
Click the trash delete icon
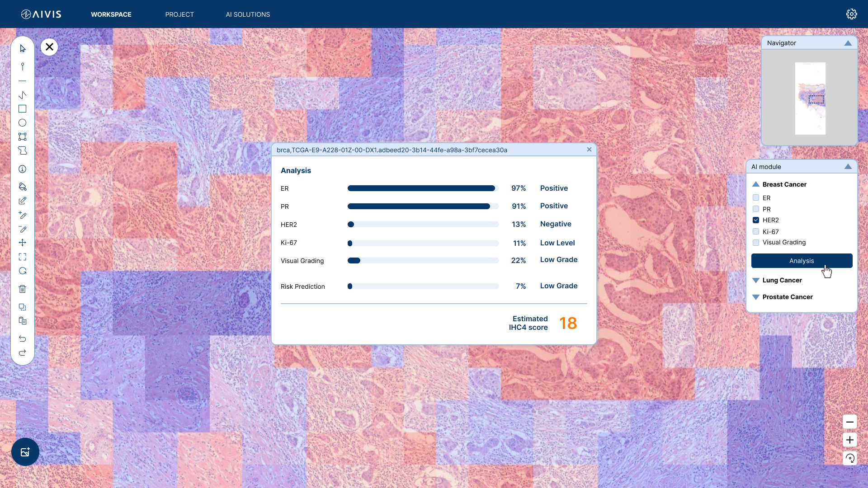click(x=22, y=289)
